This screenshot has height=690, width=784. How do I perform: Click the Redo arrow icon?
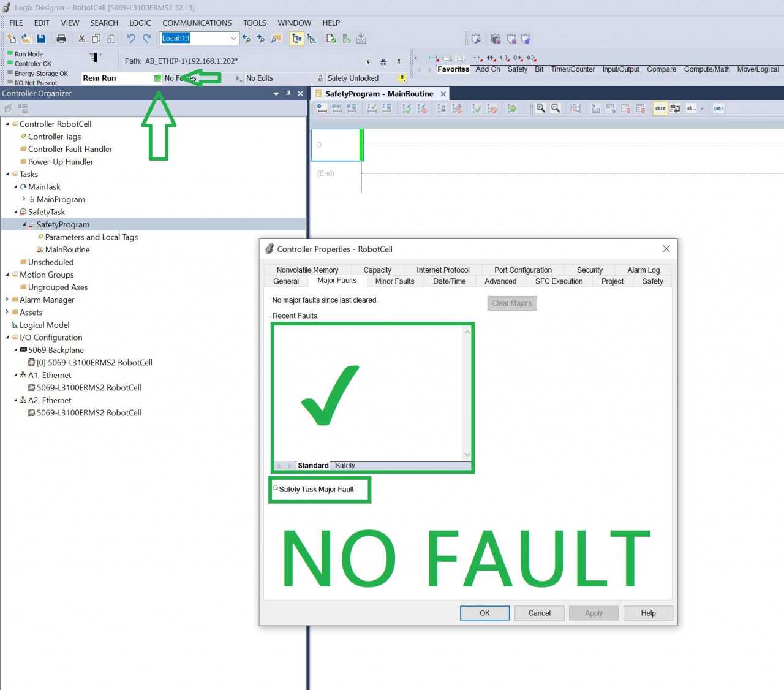pyautogui.click(x=147, y=39)
